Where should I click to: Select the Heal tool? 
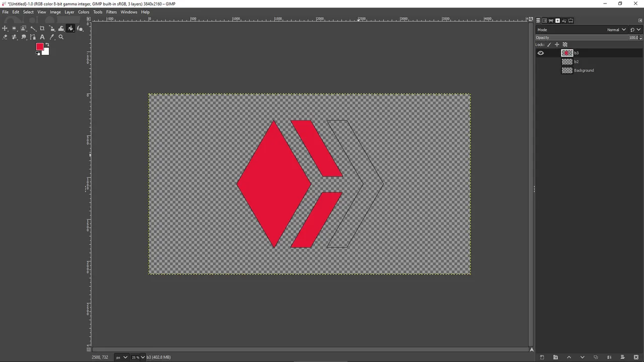pyautogui.click(x=14, y=37)
